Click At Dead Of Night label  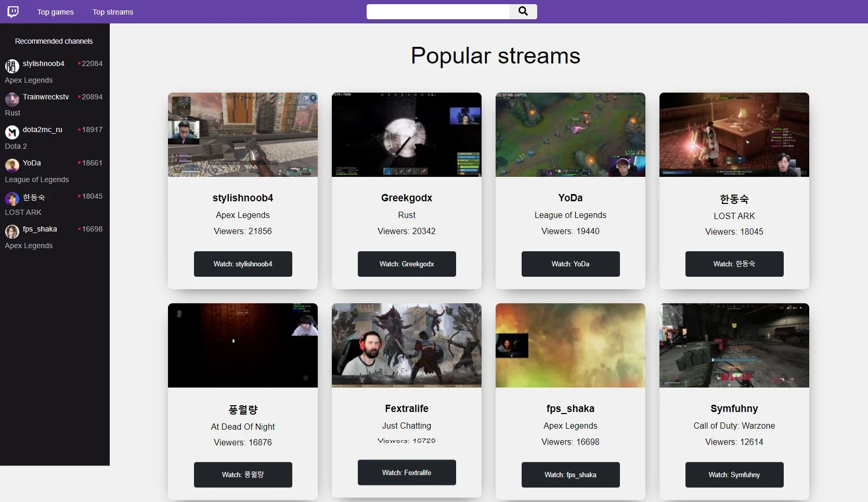point(243,427)
